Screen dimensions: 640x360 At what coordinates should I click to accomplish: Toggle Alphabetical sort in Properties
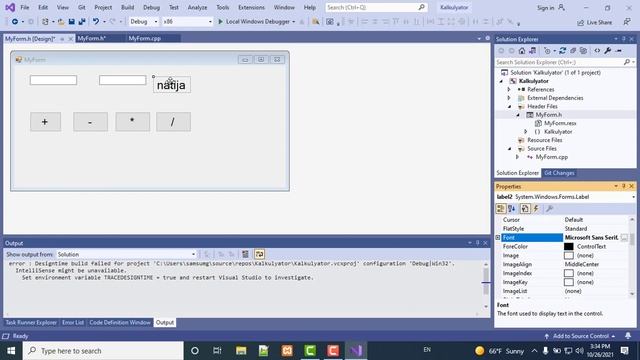(512, 209)
